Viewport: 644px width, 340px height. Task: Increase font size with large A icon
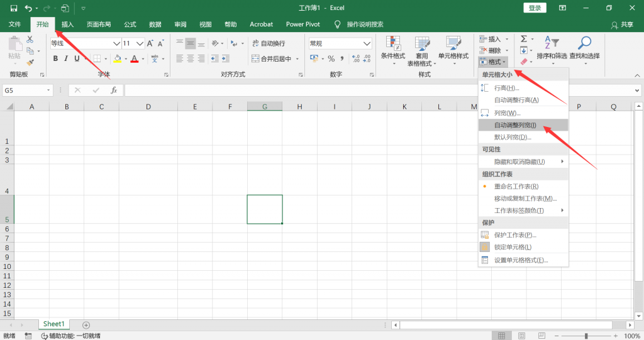150,43
